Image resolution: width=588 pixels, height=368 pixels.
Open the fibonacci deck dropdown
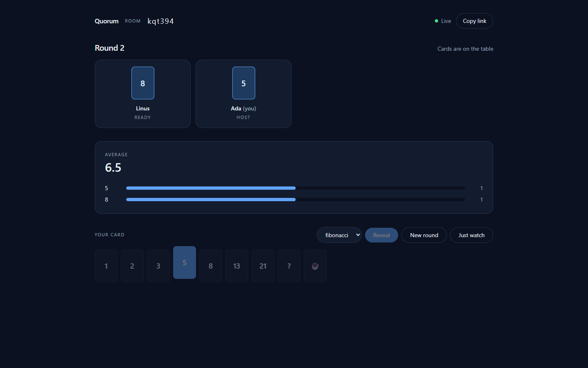point(339,235)
